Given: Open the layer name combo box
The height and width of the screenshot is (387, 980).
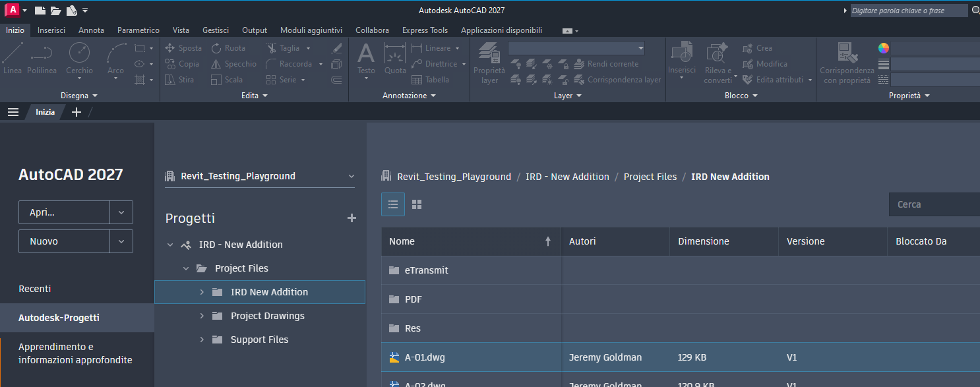Looking at the screenshot, I should click(x=576, y=48).
